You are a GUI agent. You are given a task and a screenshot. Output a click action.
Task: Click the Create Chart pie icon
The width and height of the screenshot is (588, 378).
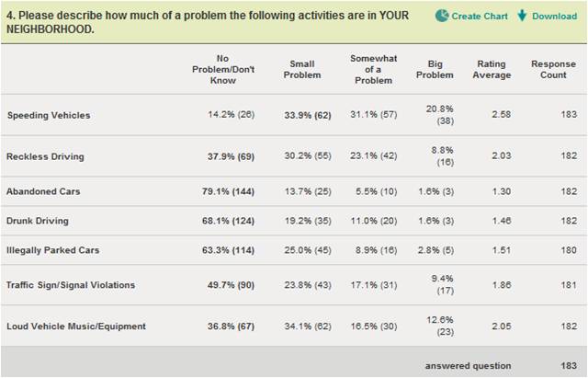(x=442, y=16)
